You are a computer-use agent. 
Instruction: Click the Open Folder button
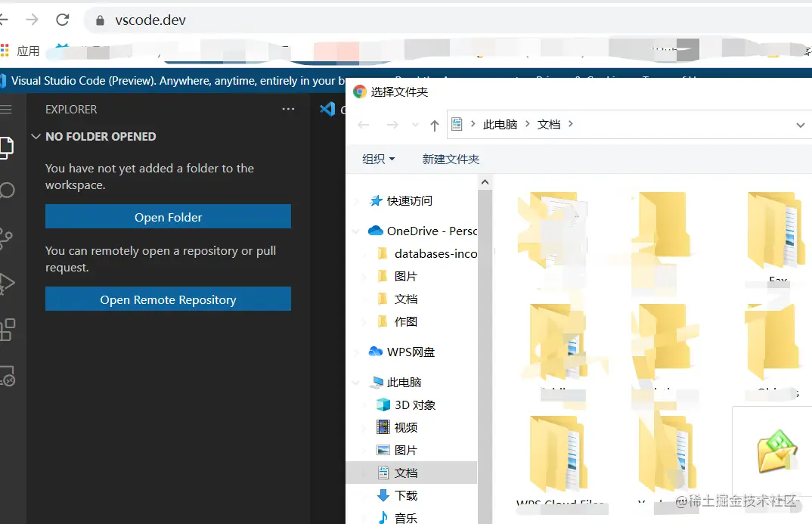(169, 216)
